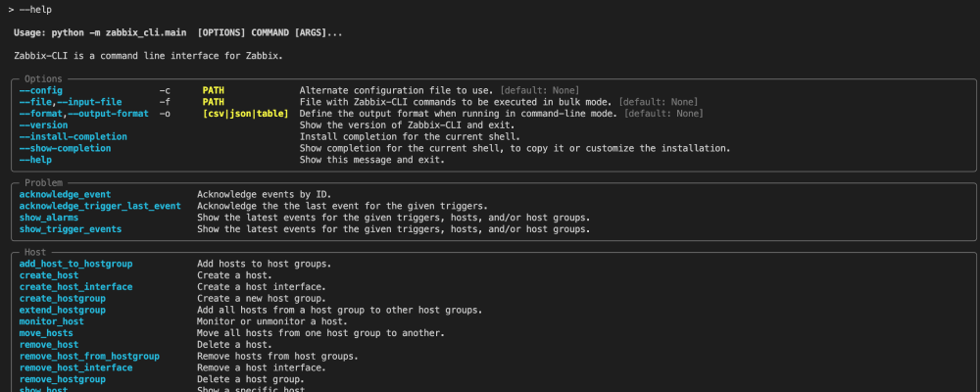980x392 pixels.
Task: Click the [csv|json|table] format choices
Action: point(245,114)
